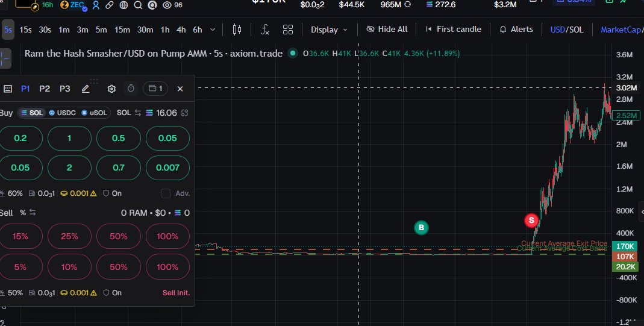
Task: Click the eye watchers icon showing 96
Action: pos(167,5)
